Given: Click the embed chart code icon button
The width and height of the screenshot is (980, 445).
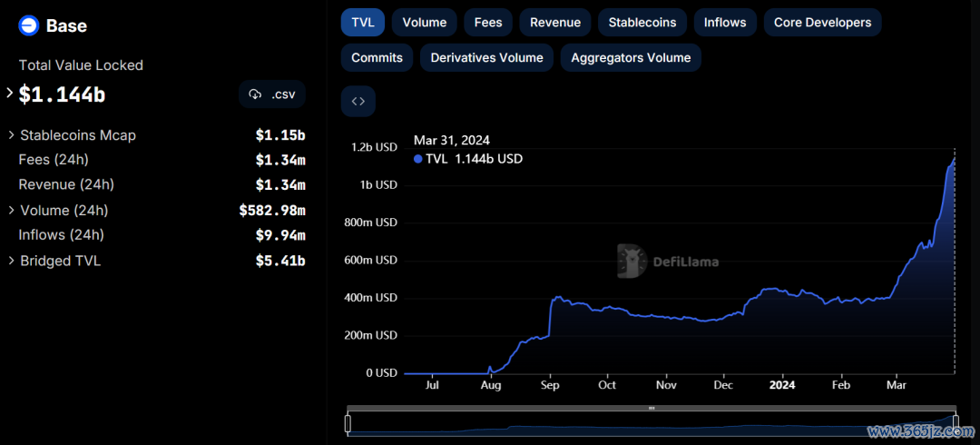Looking at the screenshot, I should point(358,102).
